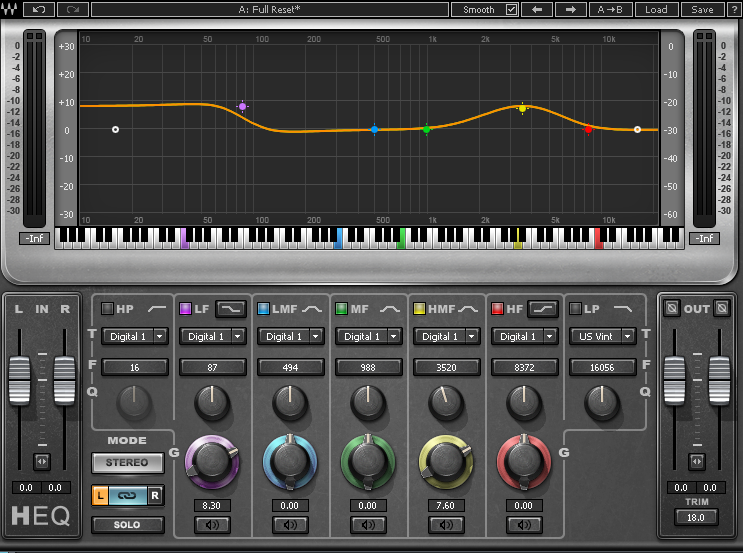Toggle the left output phase icon
Image resolution: width=743 pixels, height=553 pixels.
(671, 308)
